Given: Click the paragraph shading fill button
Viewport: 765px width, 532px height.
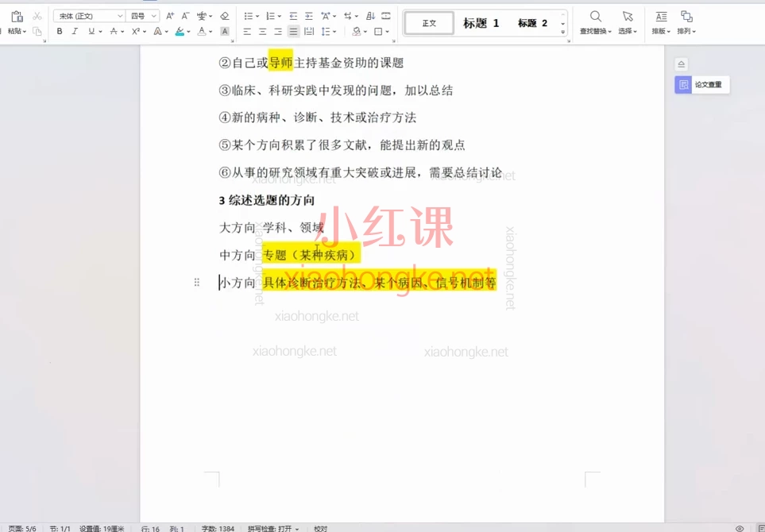Looking at the screenshot, I should click(356, 31).
